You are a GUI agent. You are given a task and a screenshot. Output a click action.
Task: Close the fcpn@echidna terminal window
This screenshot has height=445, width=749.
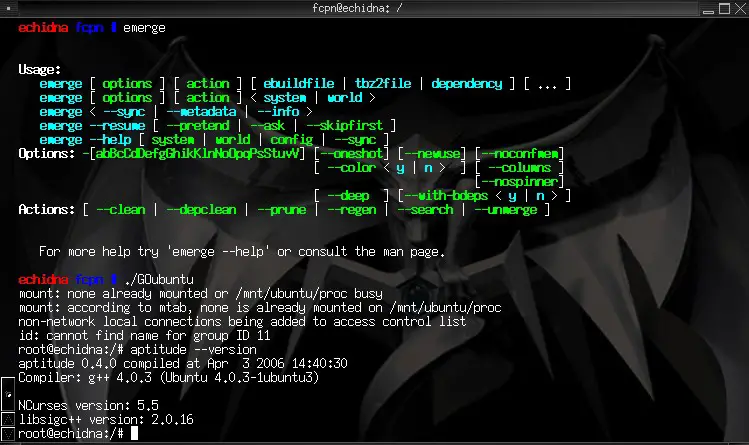740,9
